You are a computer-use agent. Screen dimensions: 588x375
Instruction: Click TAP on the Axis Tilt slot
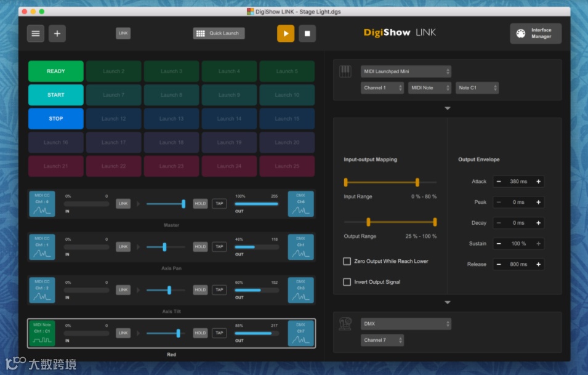click(219, 290)
